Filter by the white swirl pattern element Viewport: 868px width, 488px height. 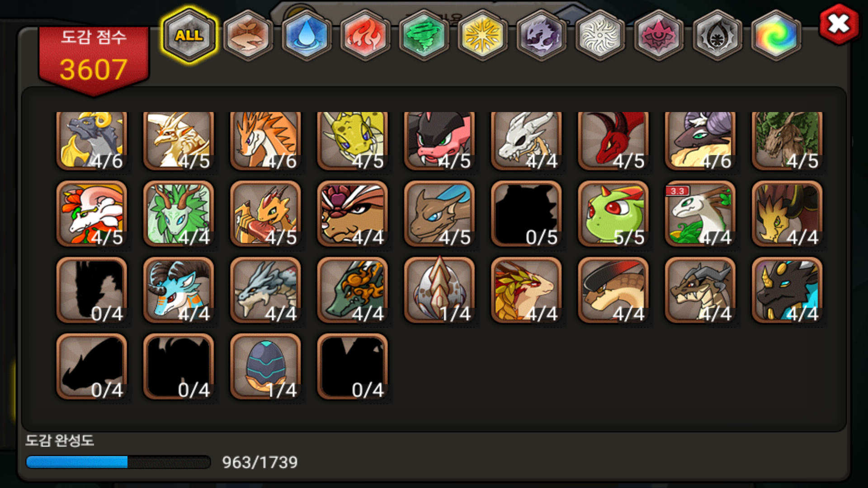pos(600,35)
